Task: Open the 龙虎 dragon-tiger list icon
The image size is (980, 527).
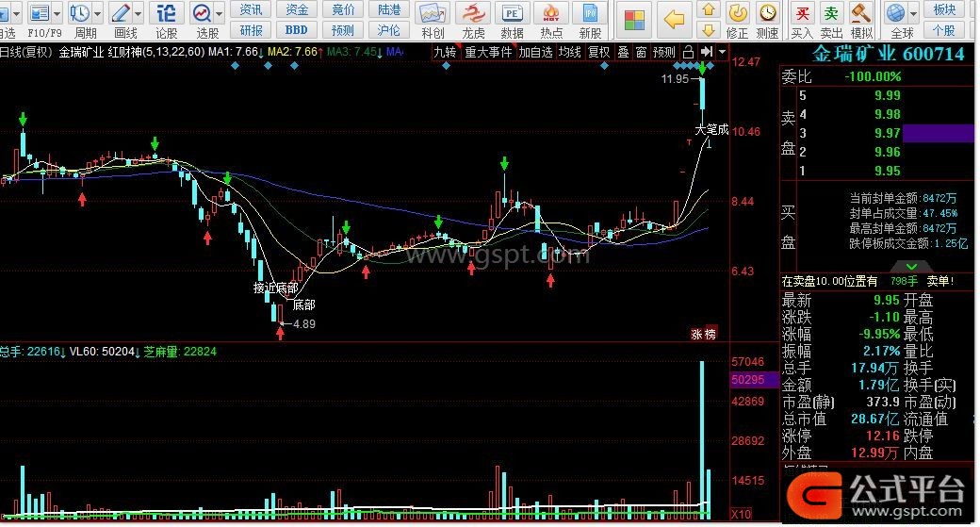Action: 473,13
